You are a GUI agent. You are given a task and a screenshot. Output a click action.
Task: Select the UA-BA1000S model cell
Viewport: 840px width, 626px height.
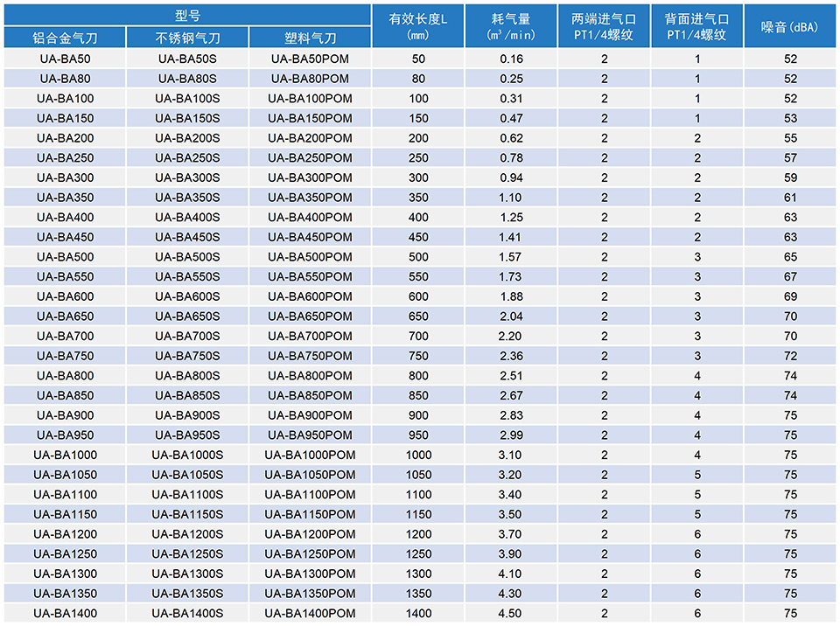click(x=187, y=455)
